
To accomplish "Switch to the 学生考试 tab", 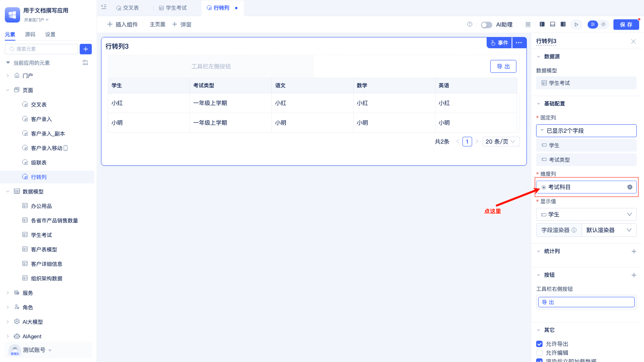I will pyautogui.click(x=173, y=8).
